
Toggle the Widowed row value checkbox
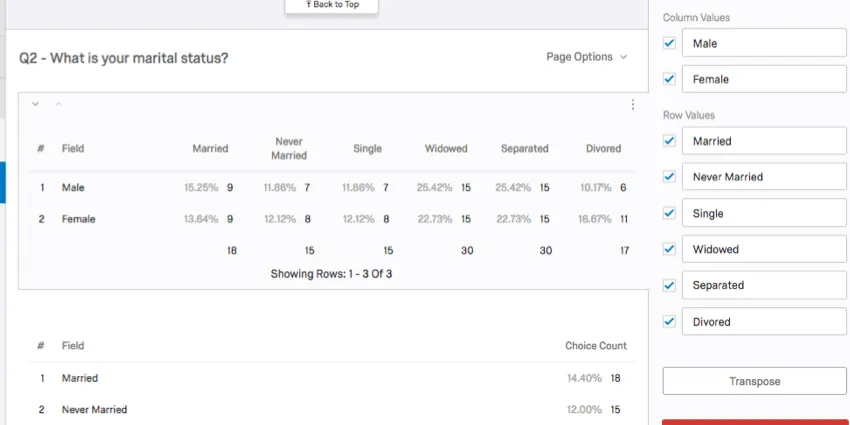click(669, 249)
